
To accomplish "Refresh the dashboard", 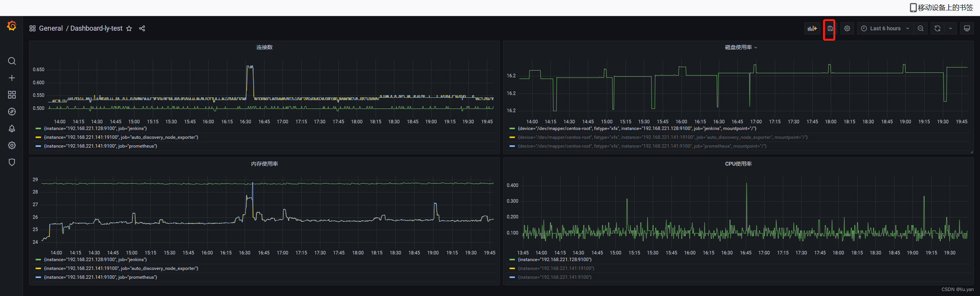I will coord(938,28).
